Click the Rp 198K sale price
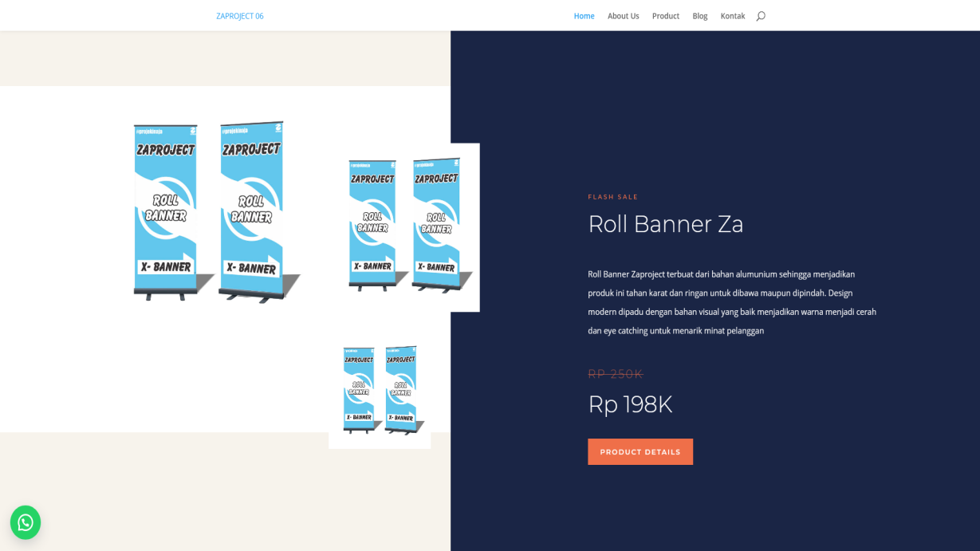Viewport: 980px width, 551px height. click(630, 404)
